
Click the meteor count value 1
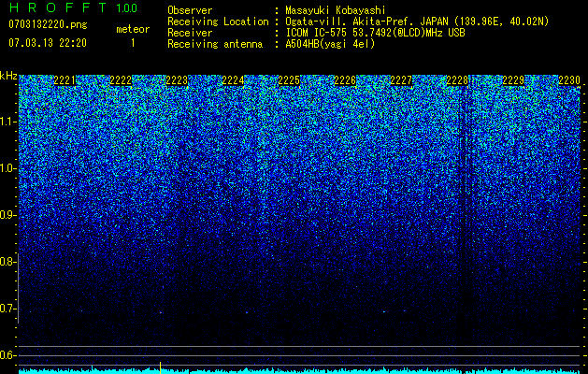(133, 43)
